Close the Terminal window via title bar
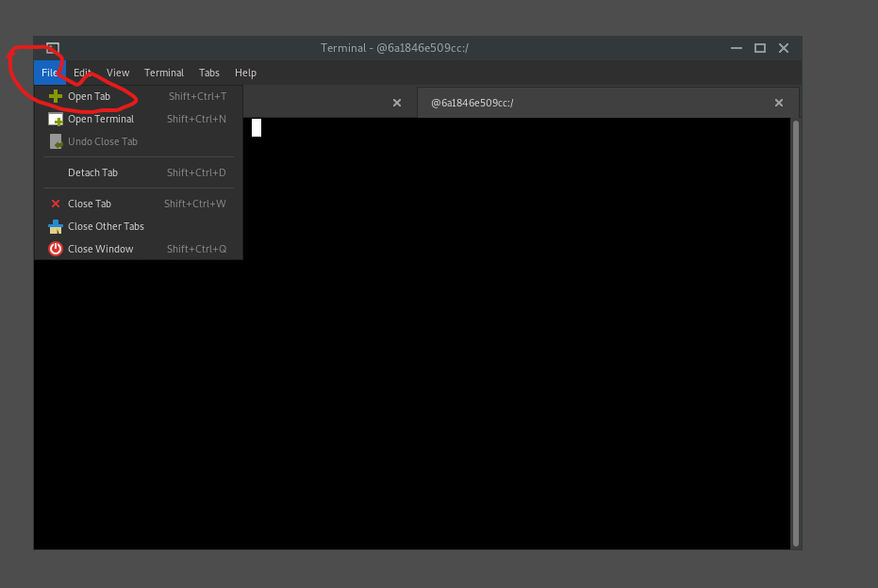Viewport: 878px width, 588px height. (784, 48)
